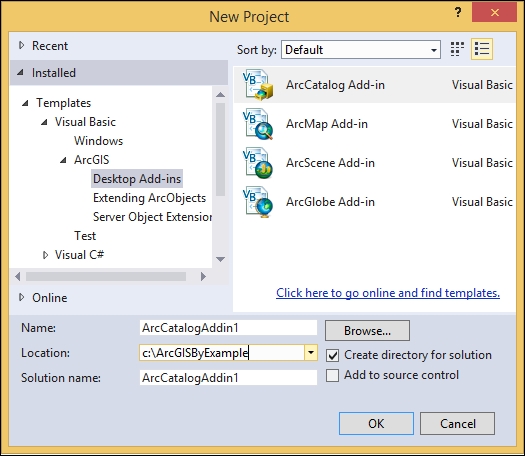Enable Add to source control checkbox
Viewport: 525px width, 456px height.
point(332,375)
